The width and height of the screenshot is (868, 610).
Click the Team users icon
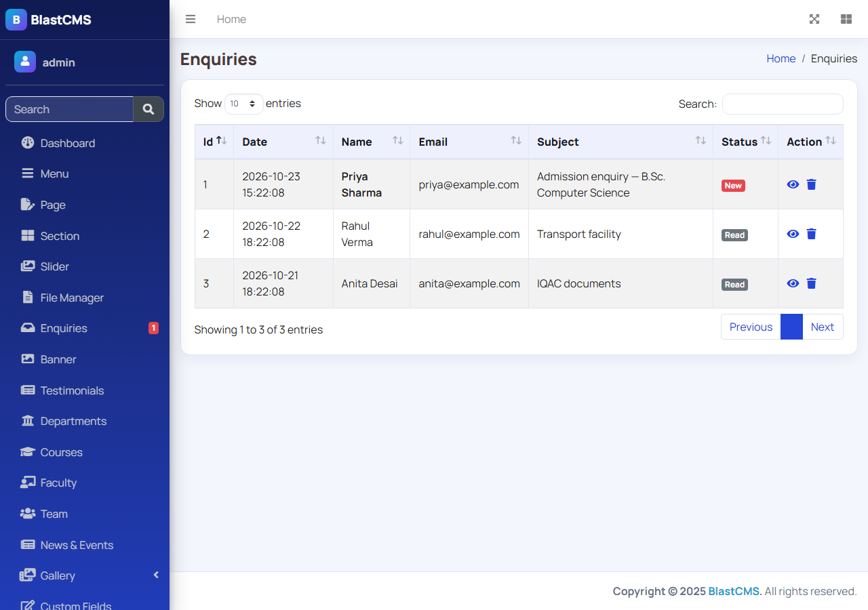(x=28, y=514)
